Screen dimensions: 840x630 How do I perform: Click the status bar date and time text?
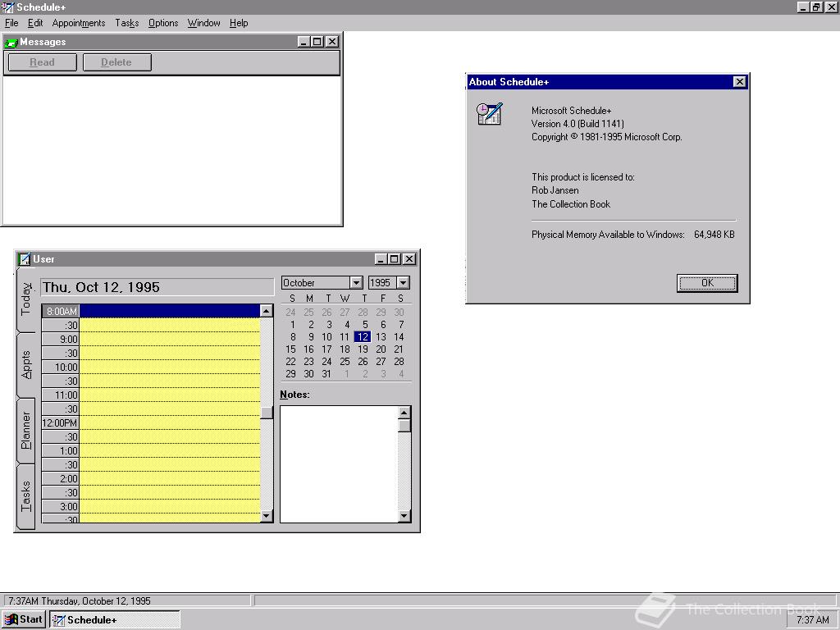[80, 601]
